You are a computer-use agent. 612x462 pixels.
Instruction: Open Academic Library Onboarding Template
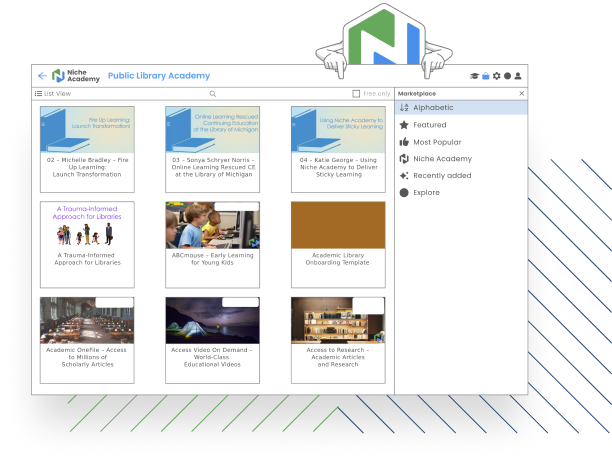tap(337, 239)
